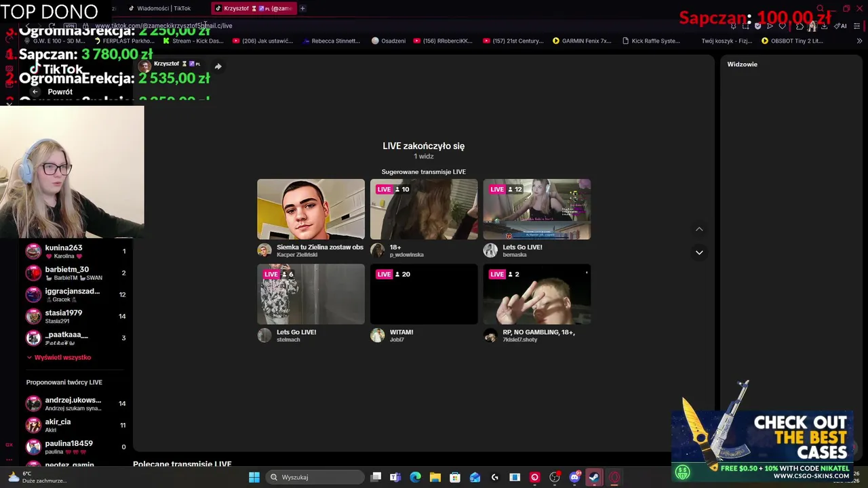Open the (156) RRobercikK... bookmark
The height and width of the screenshot is (488, 868).
pos(443,41)
